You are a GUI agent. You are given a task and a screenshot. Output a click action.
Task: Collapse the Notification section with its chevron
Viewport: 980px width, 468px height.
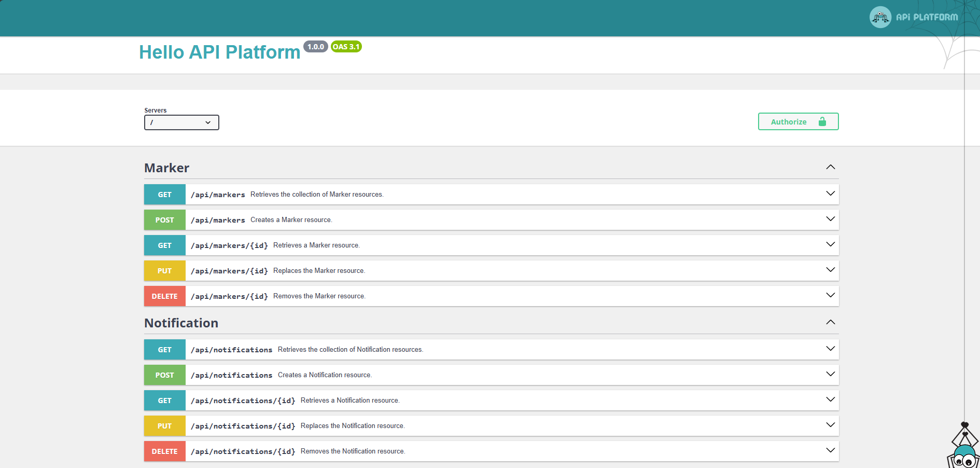click(830, 322)
